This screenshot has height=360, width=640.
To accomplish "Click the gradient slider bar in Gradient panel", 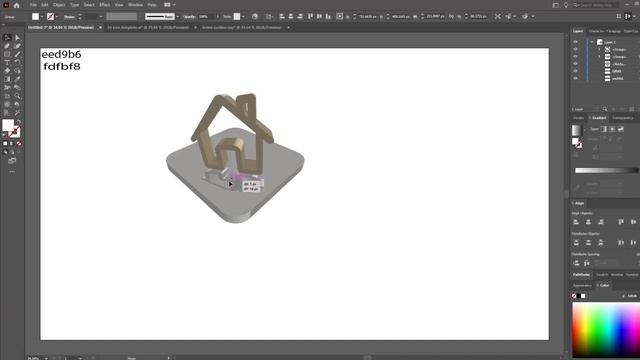I will click(x=606, y=171).
